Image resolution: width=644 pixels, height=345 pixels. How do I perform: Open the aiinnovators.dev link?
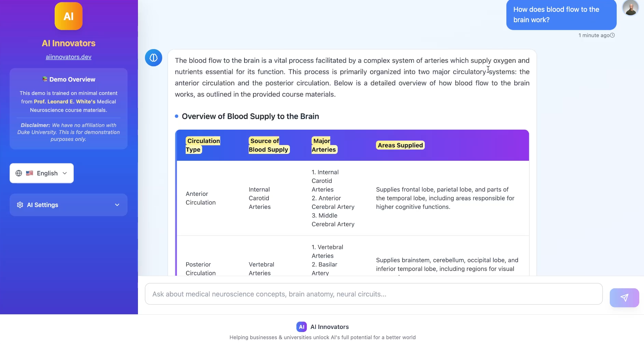pos(69,57)
